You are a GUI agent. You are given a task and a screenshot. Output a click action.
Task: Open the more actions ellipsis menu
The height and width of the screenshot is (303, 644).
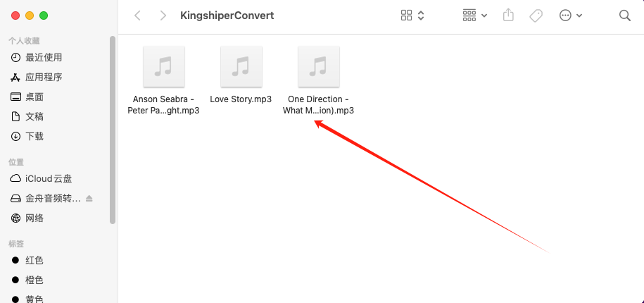click(x=571, y=16)
